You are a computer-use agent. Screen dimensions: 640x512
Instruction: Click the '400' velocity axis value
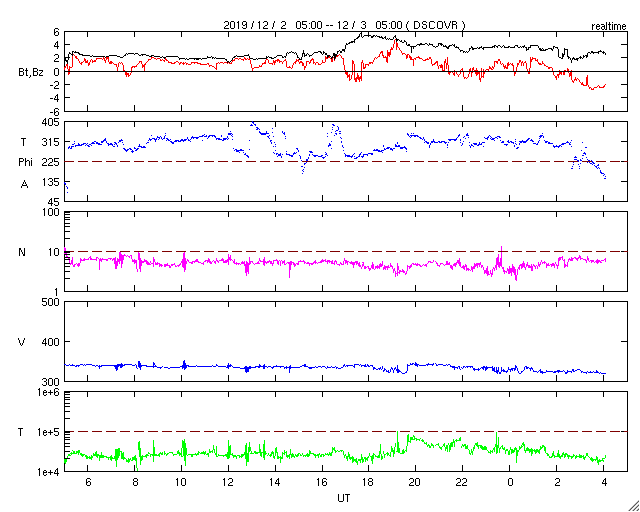(x=51, y=342)
